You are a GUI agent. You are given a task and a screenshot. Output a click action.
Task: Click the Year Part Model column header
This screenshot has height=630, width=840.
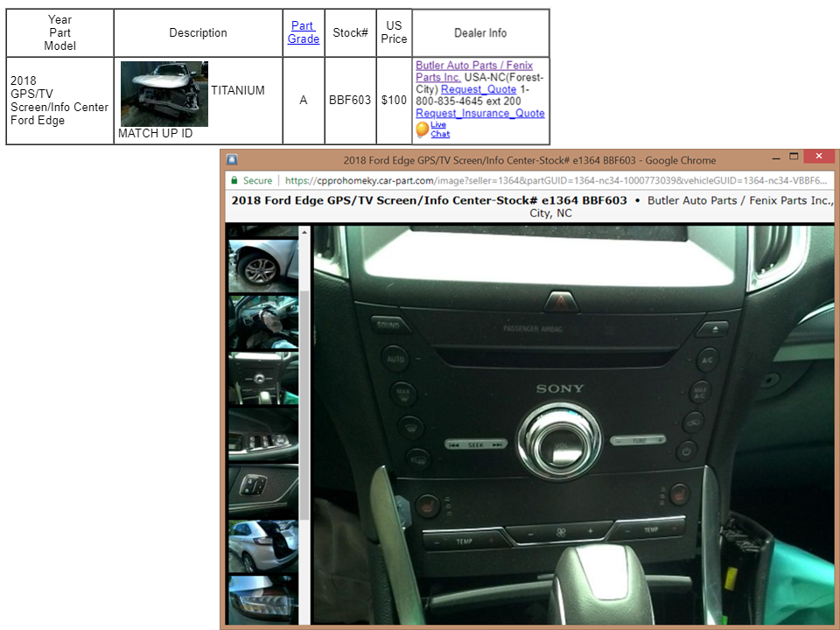pyautogui.click(x=60, y=32)
